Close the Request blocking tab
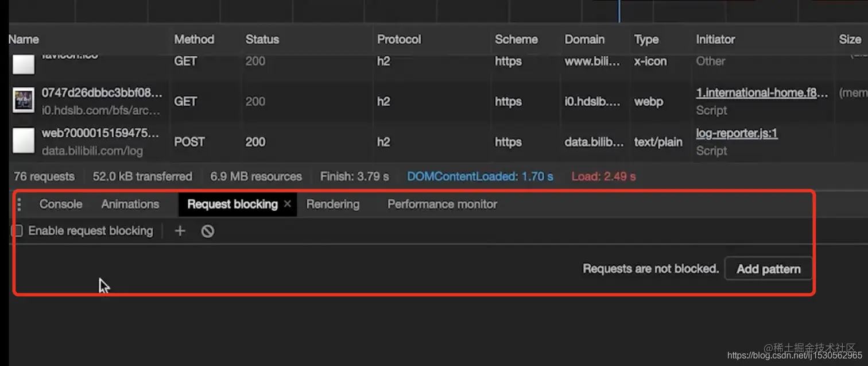868x366 pixels. [x=288, y=204]
